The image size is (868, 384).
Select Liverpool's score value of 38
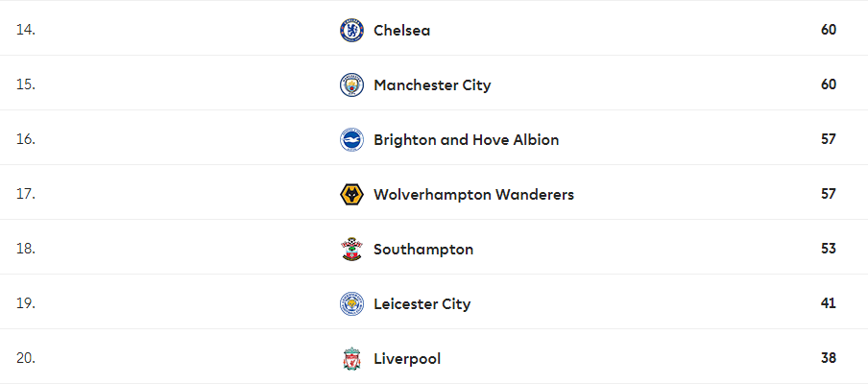829,358
